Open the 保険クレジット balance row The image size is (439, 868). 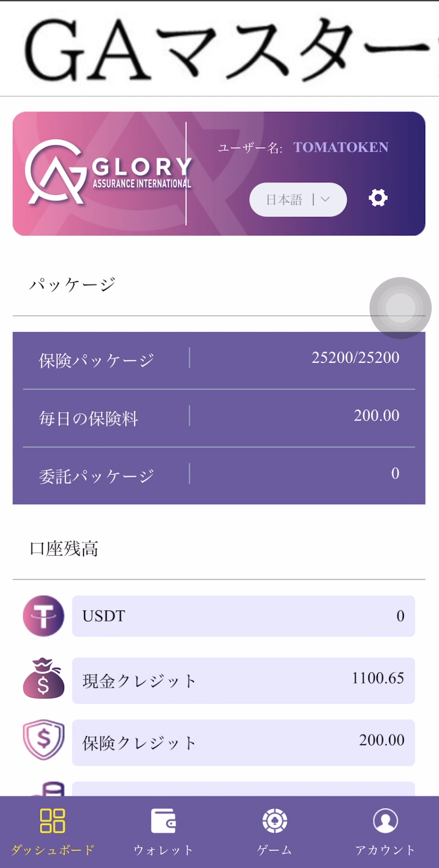click(243, 742)
